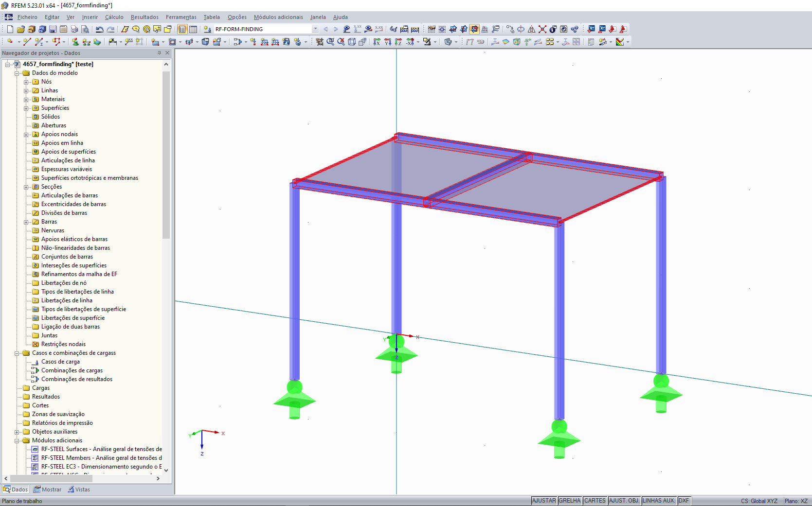Viewport: 812px width, 506px height.
Task: Select Casos de carga in the project navigator
Action: [x=61, y=362]
